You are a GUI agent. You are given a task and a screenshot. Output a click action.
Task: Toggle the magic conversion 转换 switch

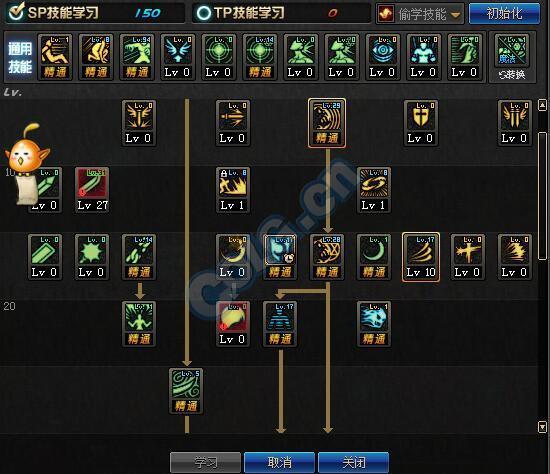[x=512, y=57]
